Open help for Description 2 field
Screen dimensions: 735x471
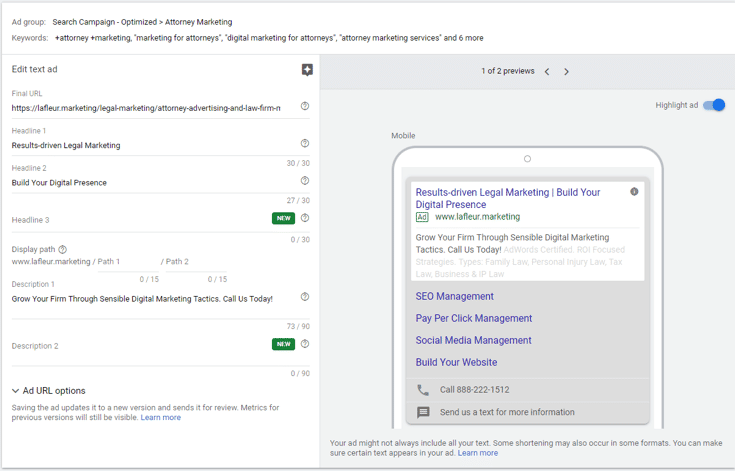pyautogui.click(x=305, y=344)
